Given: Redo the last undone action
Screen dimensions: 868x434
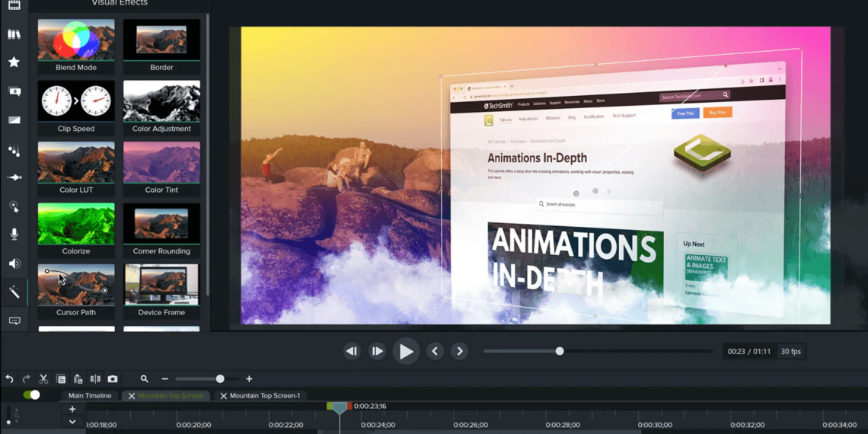Looking at the screenshot, I should pos(26,379).
